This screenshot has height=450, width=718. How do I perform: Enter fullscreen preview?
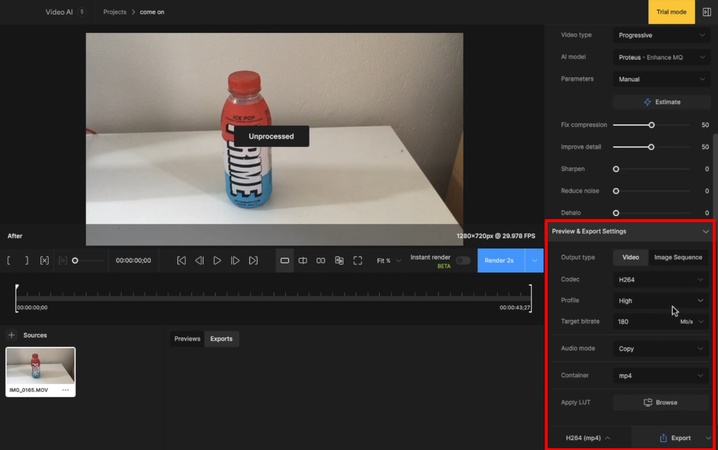(x=358, y=260)
